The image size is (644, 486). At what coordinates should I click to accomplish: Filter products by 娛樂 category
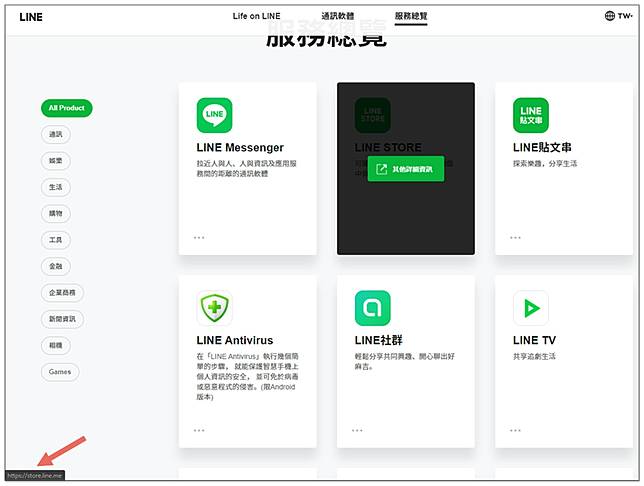[x=56, y=161]
